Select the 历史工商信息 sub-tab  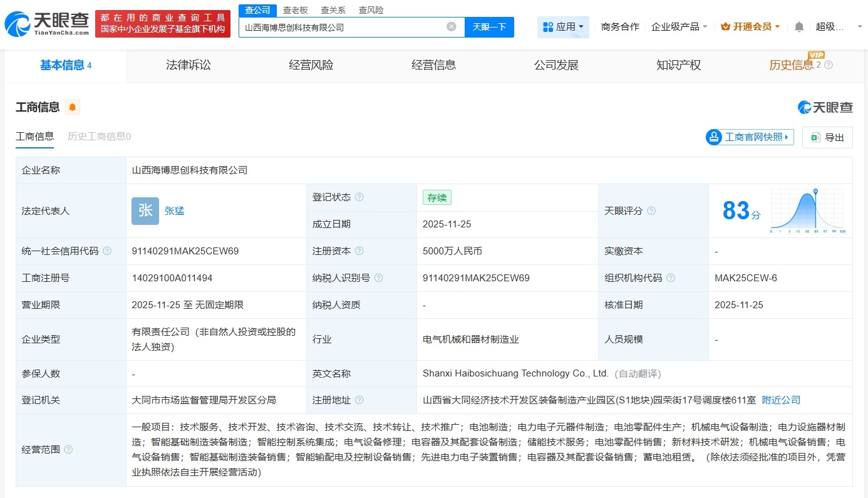tap(98, 136)
